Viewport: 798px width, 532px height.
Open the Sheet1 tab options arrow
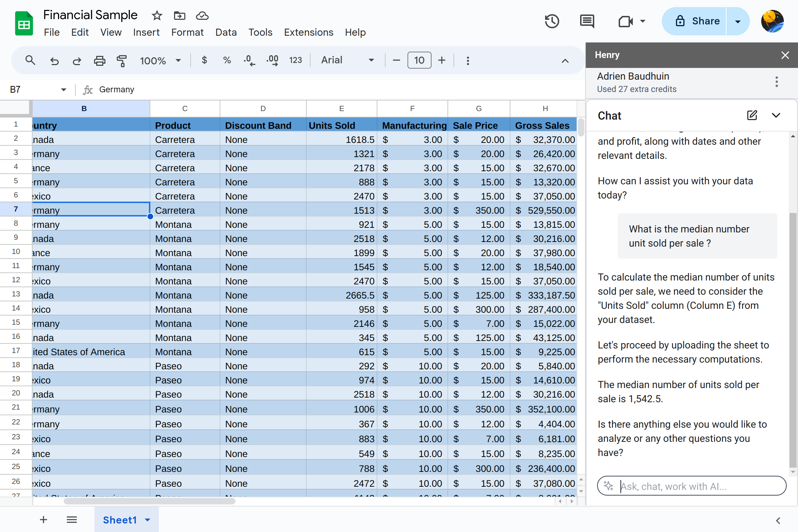(148, 520)
